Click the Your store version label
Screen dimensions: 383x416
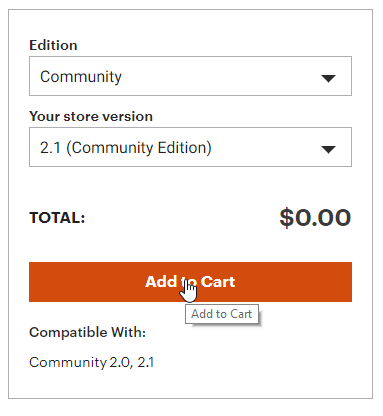coord(91,116)
